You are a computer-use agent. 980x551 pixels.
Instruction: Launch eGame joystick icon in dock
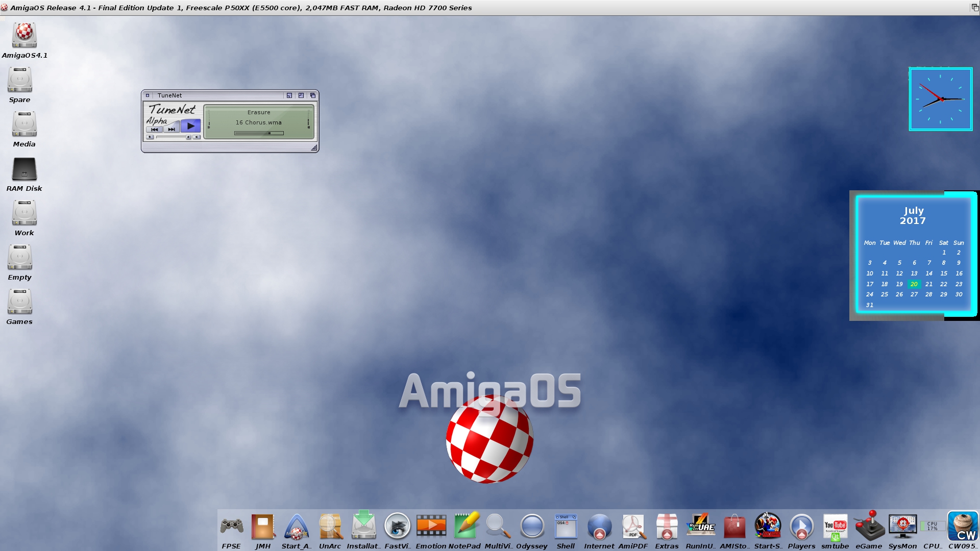869,525
